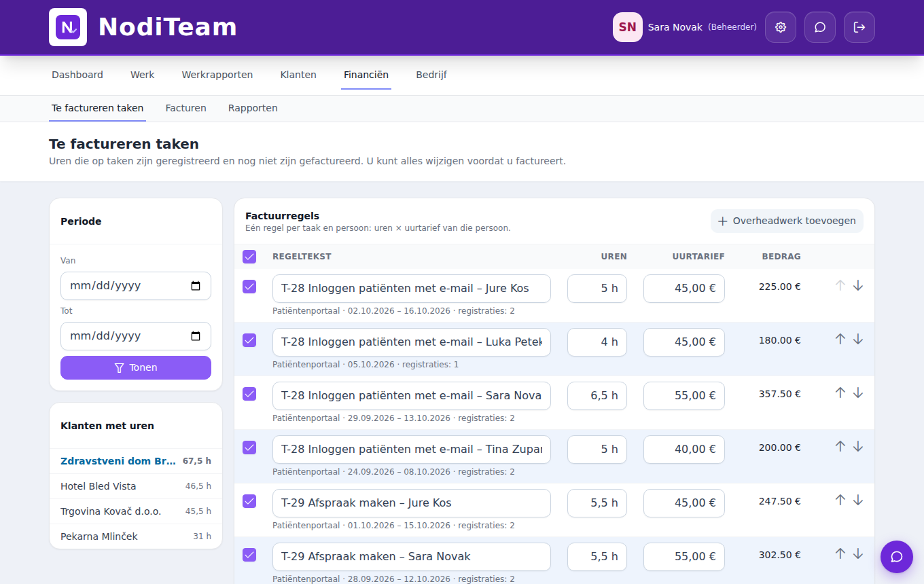Select client Trgovina Kovač d.o.o.
This screenshot has height=584, width=924.
tap(136, 511)
